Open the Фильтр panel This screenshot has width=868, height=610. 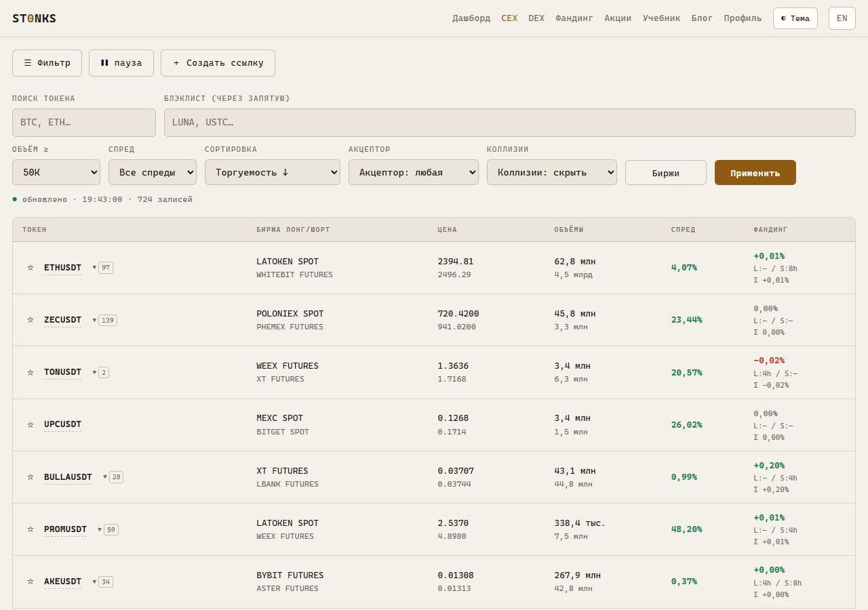47,63
